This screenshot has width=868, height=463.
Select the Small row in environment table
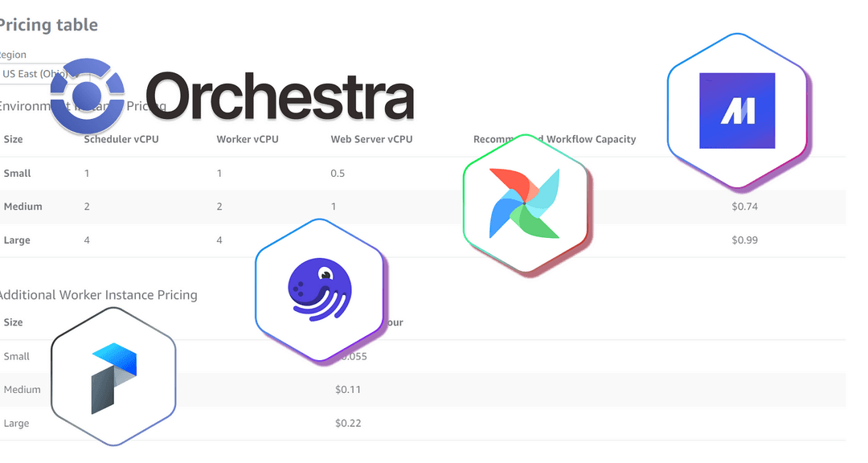[423, 174]
